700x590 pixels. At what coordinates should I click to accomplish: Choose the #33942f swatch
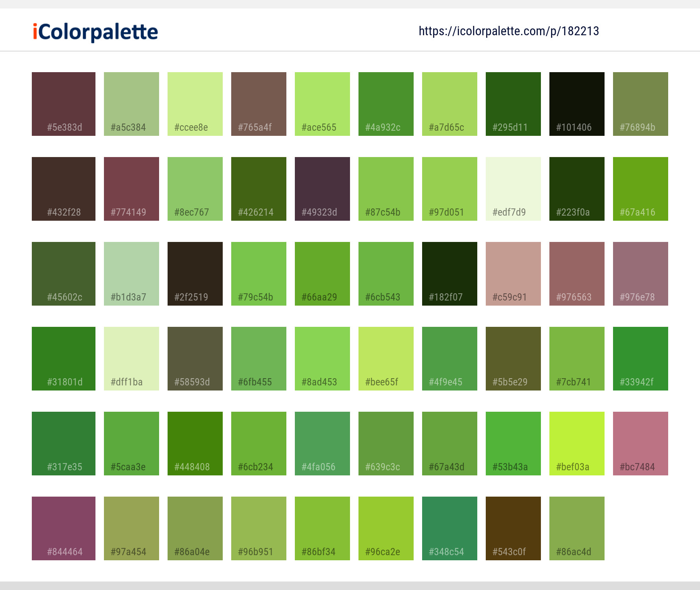(641, 359)
